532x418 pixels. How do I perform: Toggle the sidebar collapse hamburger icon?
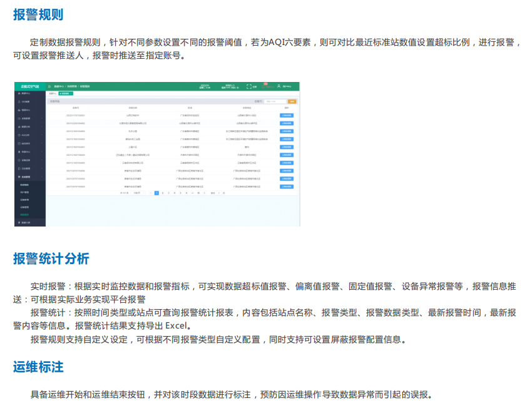point(49,86)
